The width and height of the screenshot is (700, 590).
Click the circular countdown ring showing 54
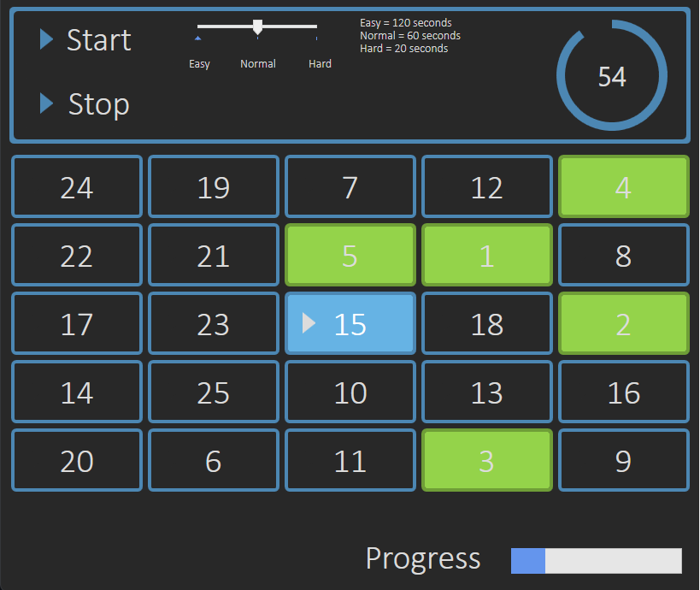pos(611,75)
